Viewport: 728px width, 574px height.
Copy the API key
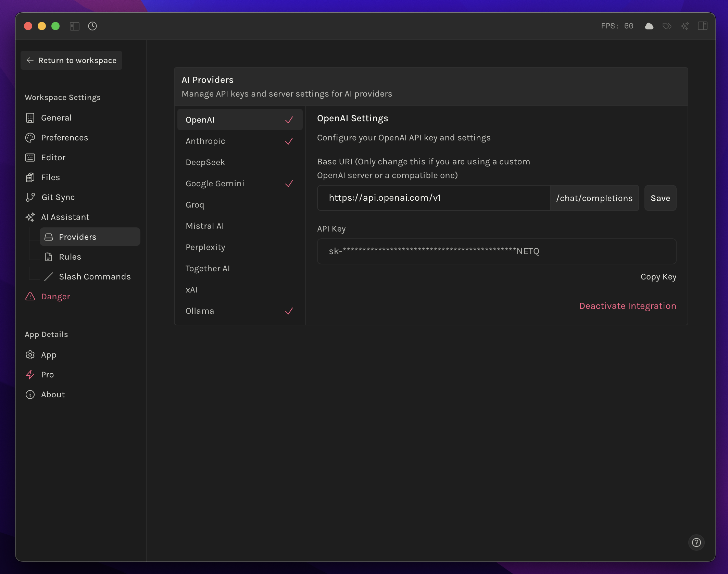(x=658, y=277)
